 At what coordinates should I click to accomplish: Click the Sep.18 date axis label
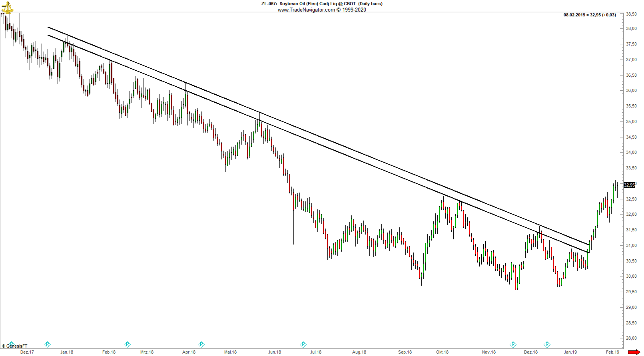(405, 352)
